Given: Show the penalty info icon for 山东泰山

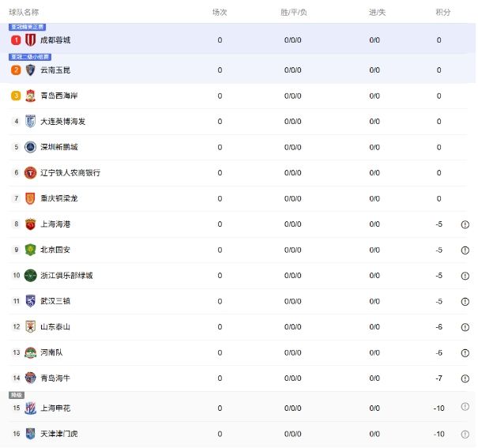Looking at the screenshot, I should pos(465,327).
